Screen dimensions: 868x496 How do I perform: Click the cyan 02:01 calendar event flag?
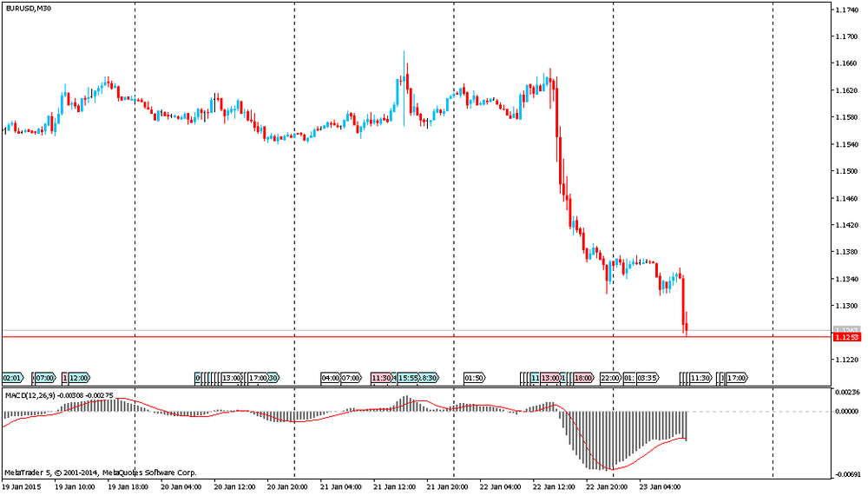pyautogui.click(x=13, y=378)
